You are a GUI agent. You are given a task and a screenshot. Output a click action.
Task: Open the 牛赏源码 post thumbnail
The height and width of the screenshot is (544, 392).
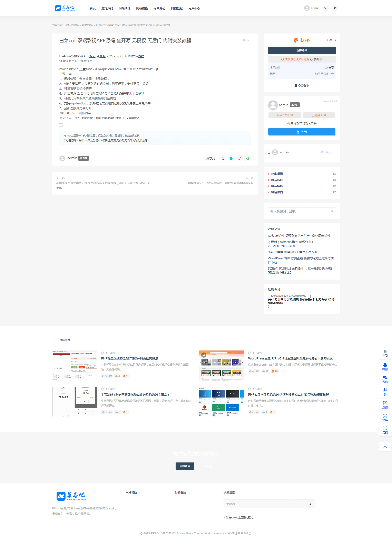click(75, 402)
